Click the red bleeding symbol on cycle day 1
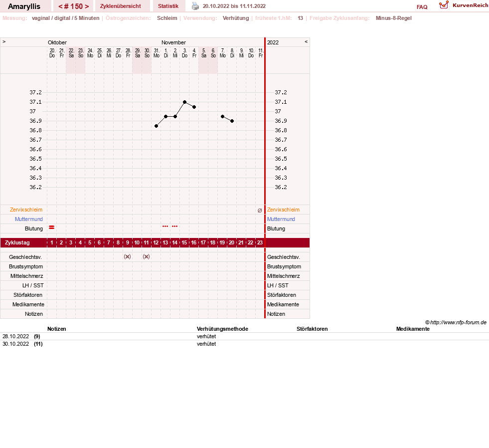The image size is (489, 448). point(52,227)
